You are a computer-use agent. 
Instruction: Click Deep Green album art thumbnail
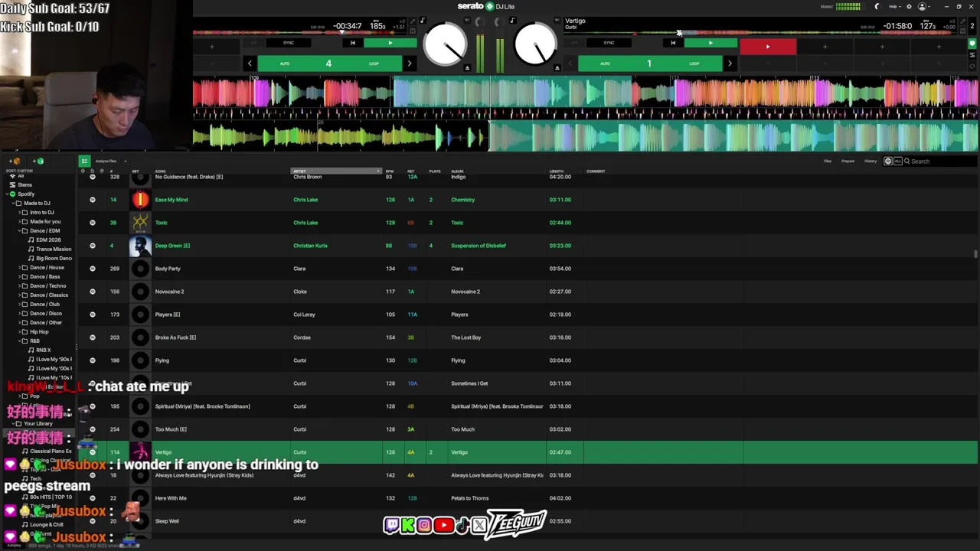(140, 246)
